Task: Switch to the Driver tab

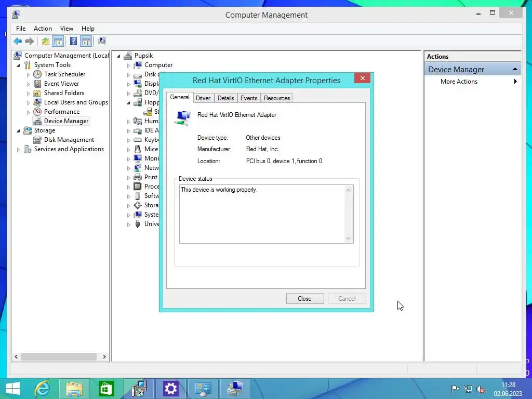Action: [x=203, y=98]
